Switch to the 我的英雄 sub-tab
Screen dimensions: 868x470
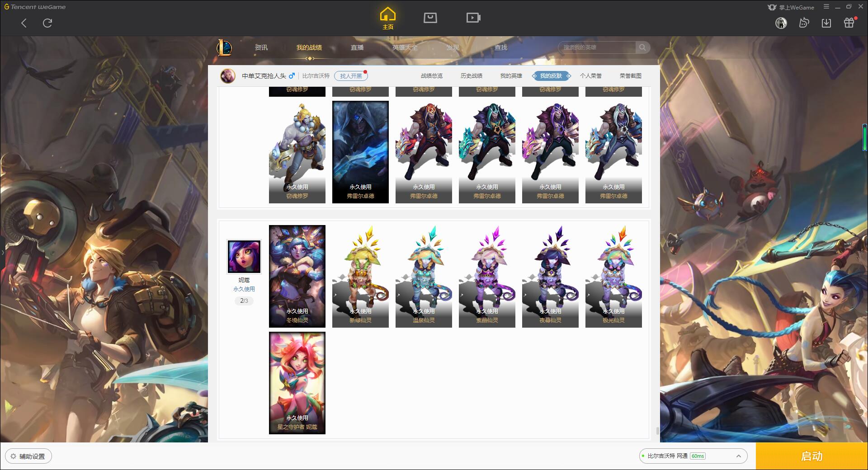(511, 76)
